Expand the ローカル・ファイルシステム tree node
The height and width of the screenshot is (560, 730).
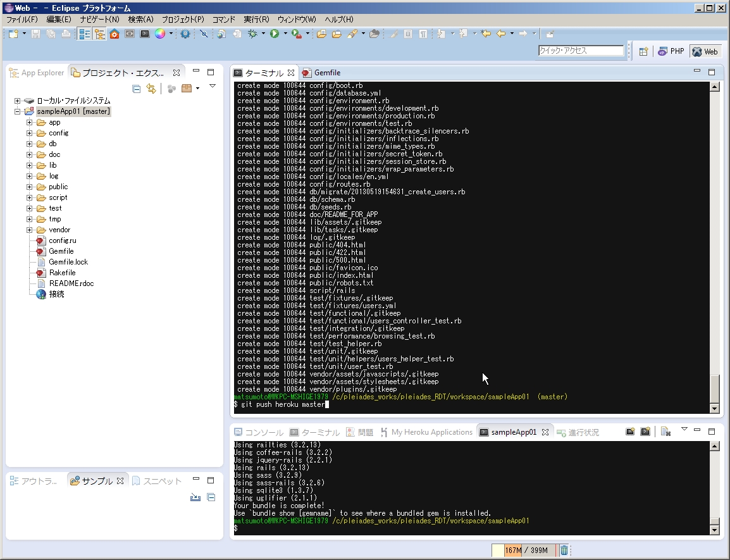17,101
